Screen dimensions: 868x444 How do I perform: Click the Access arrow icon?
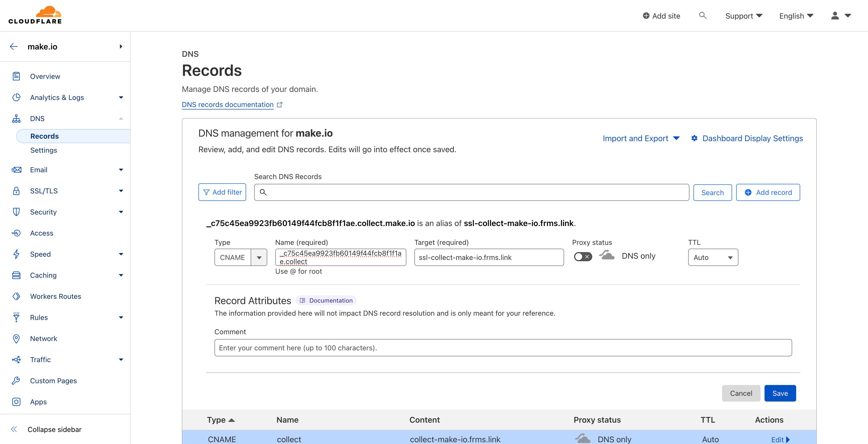16,233
